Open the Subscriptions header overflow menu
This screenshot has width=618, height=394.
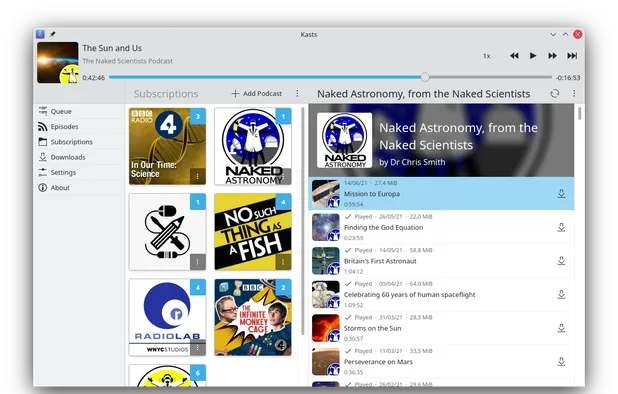(x=297, y=94)
